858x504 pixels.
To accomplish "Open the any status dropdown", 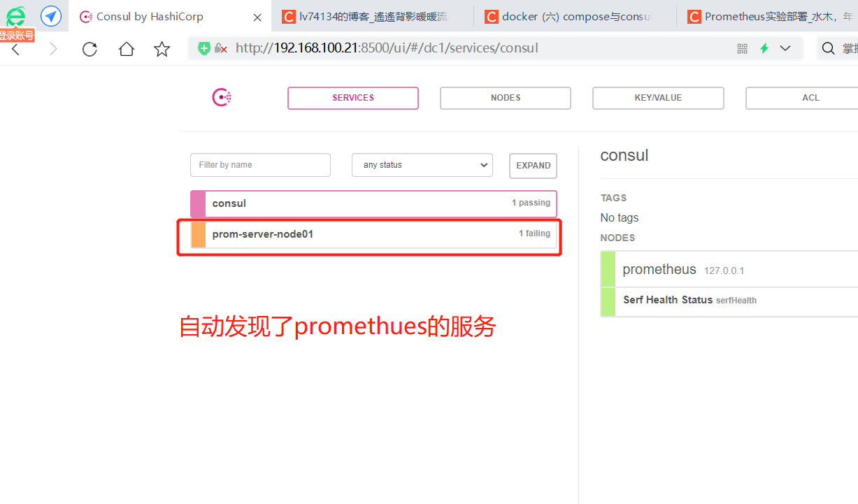I will (422, 165).
